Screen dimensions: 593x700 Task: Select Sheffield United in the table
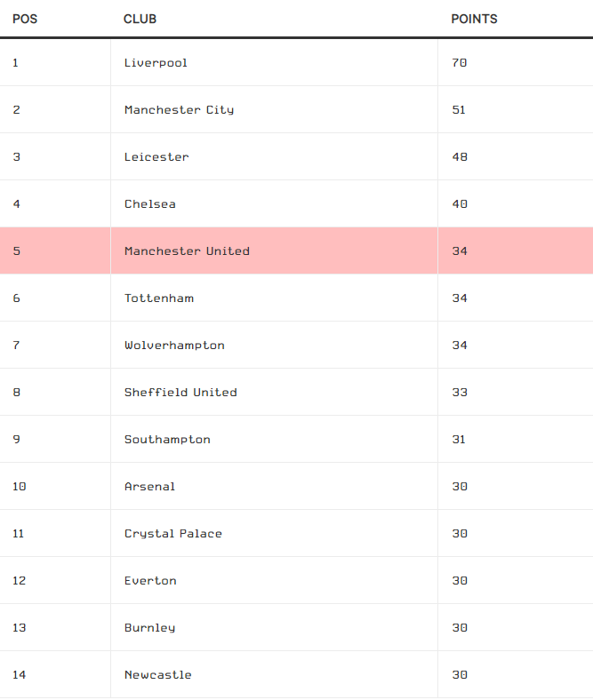[x=180, y=393]
